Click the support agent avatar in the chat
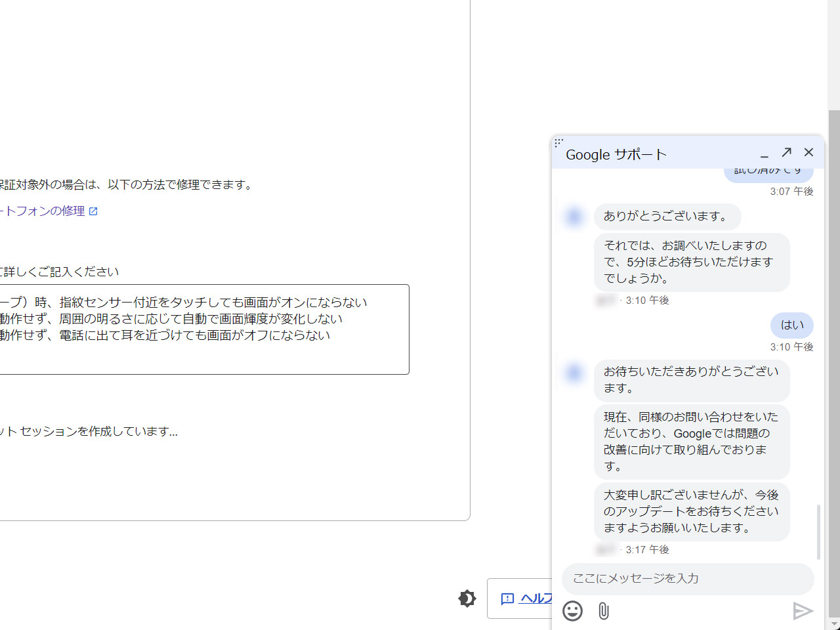 click(x=574, y=217)
